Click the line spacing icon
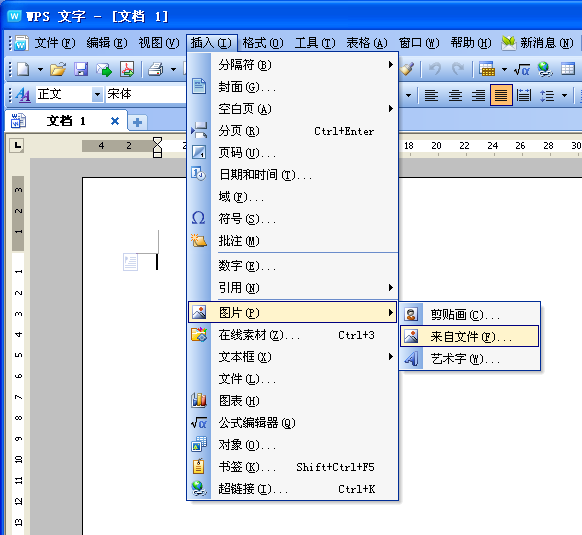 coord(547,95)
